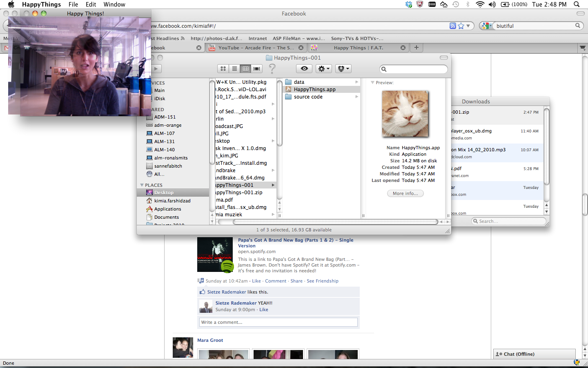
Task: Collapse the PLACES section in Finder sidebar
Action: (142, 185)
